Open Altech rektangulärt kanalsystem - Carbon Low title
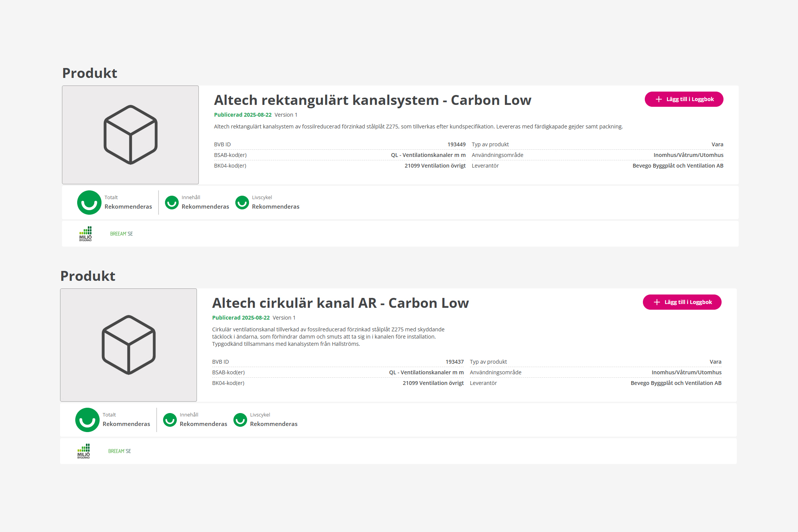Viewport: 798px width, 532px height. (373, 100)
